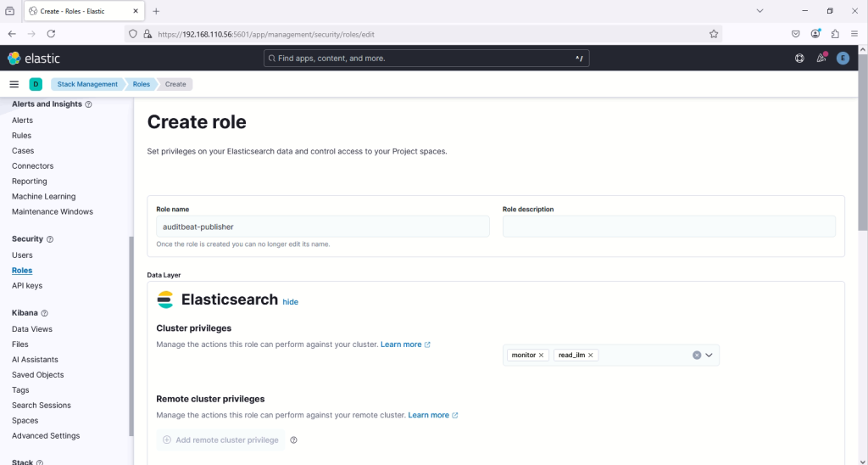
Task: Remove the read_ilm cluster privilege tag
Action: (x=591, y=356)
